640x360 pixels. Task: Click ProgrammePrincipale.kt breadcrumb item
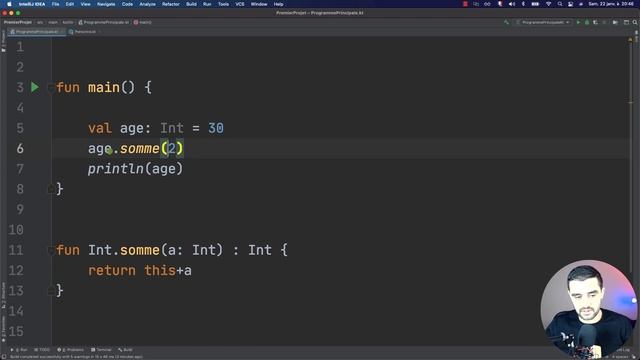click(104, 22)
